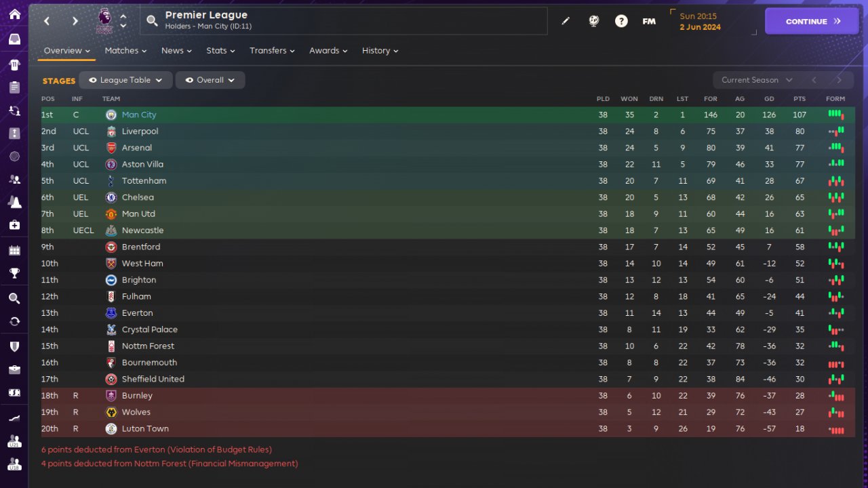Screen dimensions: 868x488
Task: Click the pencil edit icon
Action: pos(566,21)
